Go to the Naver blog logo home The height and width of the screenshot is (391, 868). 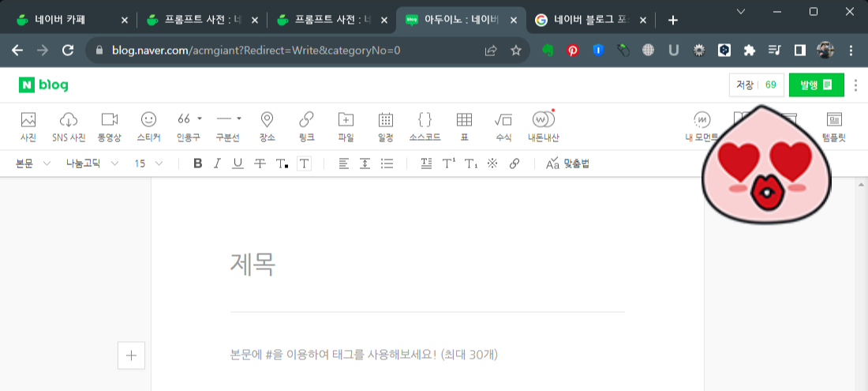[43, 85]
